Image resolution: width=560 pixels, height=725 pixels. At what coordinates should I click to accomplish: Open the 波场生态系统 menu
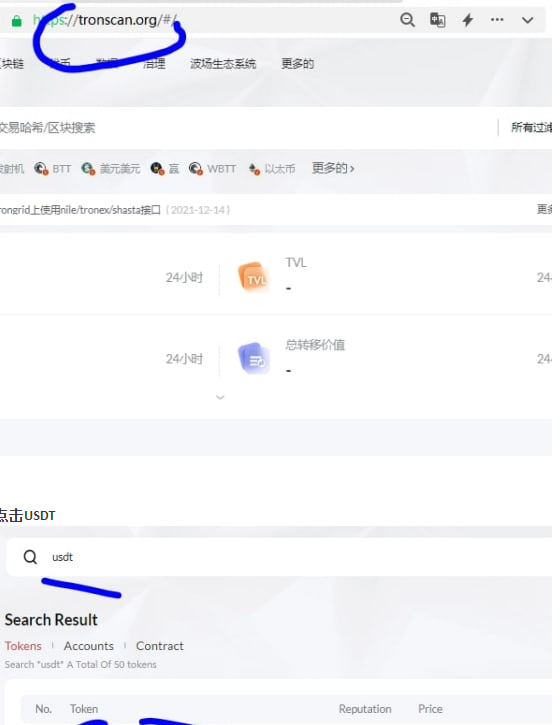click(x=223, y=64)
